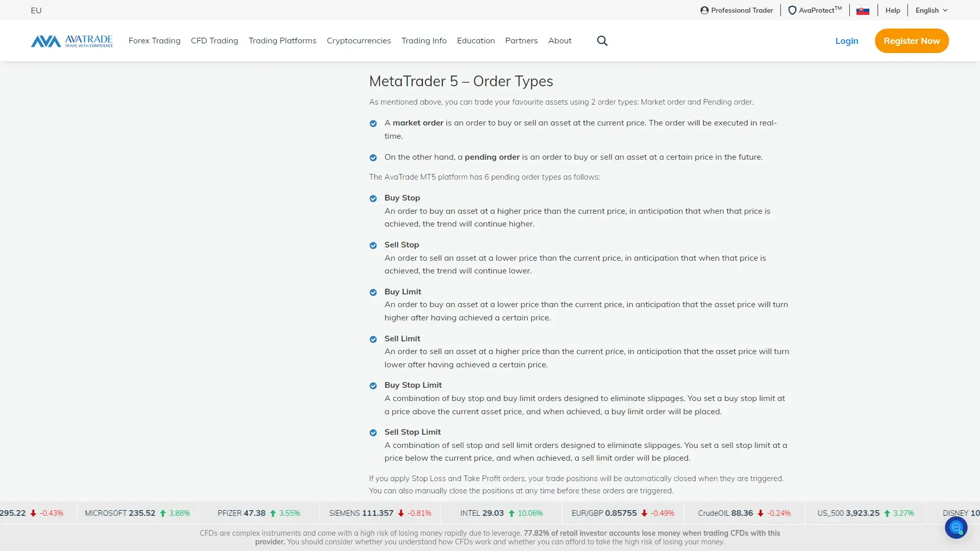Click the Professional Trader user icon
The width and height of the screenshot is (980, 551).
click(704, 10)
